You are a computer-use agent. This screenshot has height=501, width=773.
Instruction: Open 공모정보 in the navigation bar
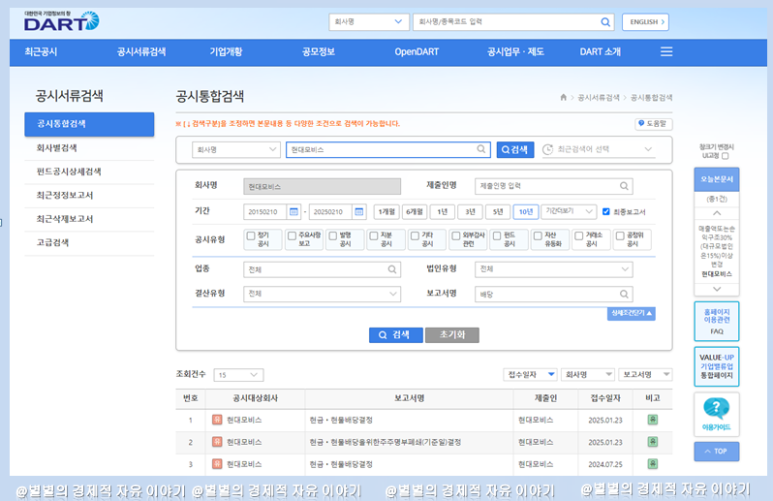(x=318, y=52)
